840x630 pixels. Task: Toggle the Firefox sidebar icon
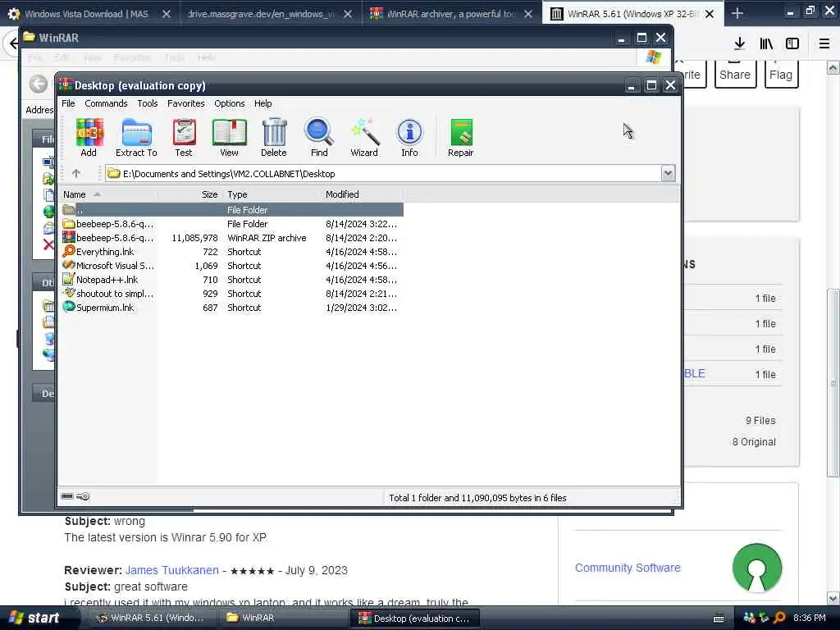[792, 43]
